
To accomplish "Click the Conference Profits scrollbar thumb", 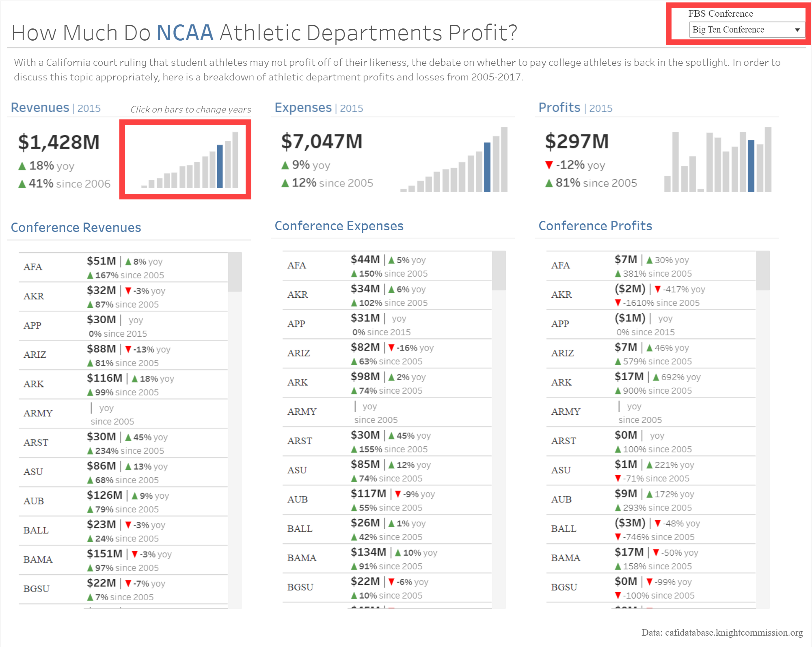I will (x=762, y=270).
